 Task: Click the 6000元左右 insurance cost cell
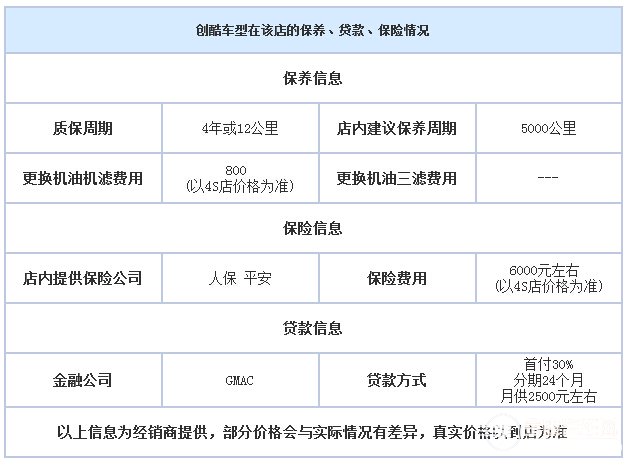tap(549, 278)
